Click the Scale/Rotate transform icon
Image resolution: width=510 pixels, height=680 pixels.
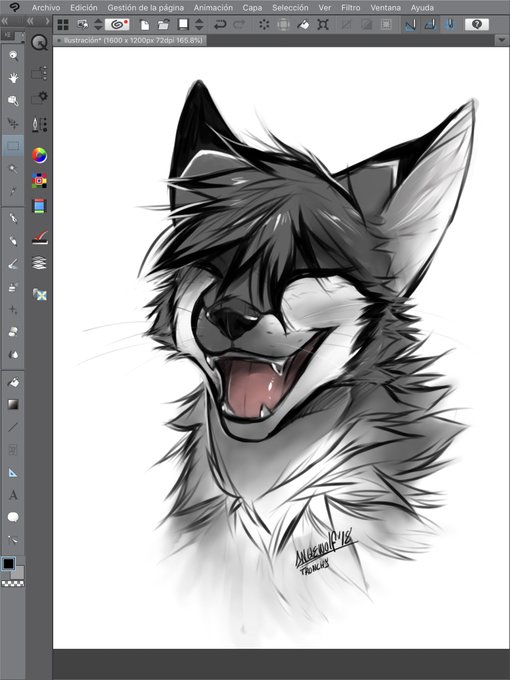[x=323, y=25]
